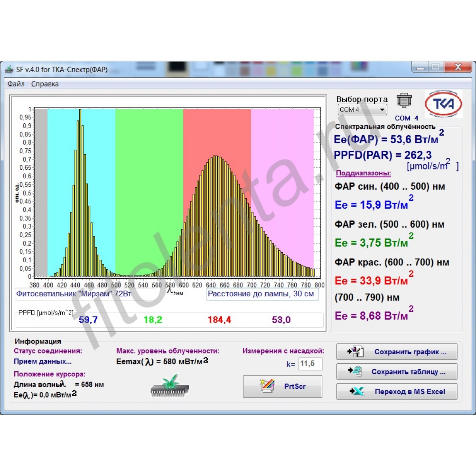Click the PrtScr button label

[295, 386]
